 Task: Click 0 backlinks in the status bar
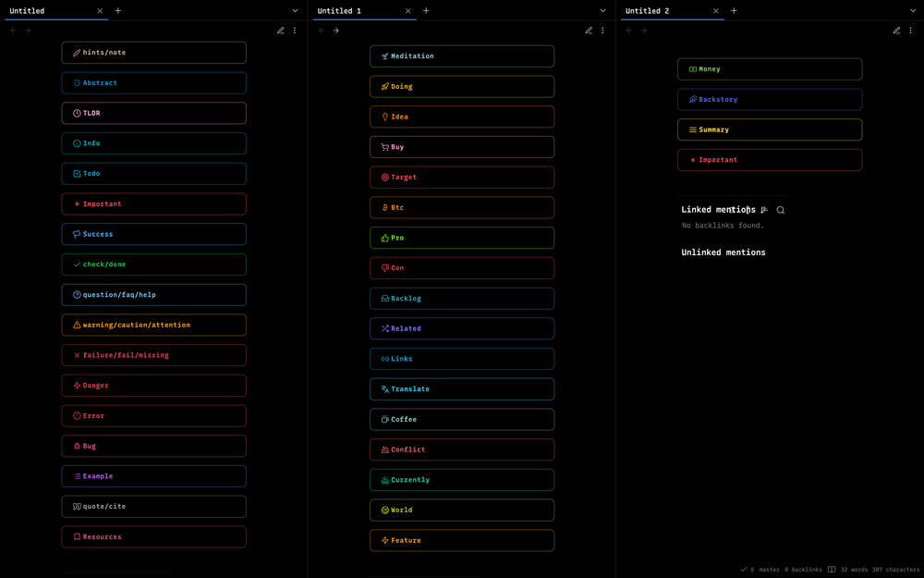pos(803,570)
